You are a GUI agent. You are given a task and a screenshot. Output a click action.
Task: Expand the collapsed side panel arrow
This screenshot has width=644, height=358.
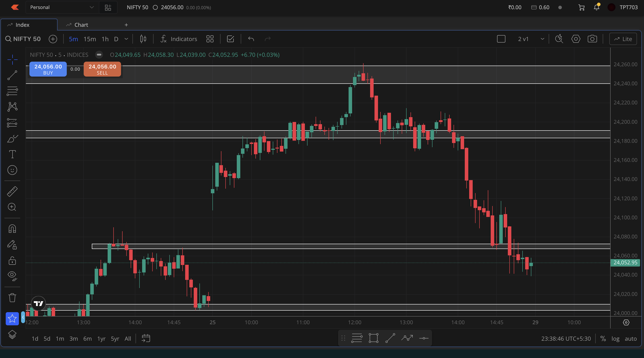[23, 317]
